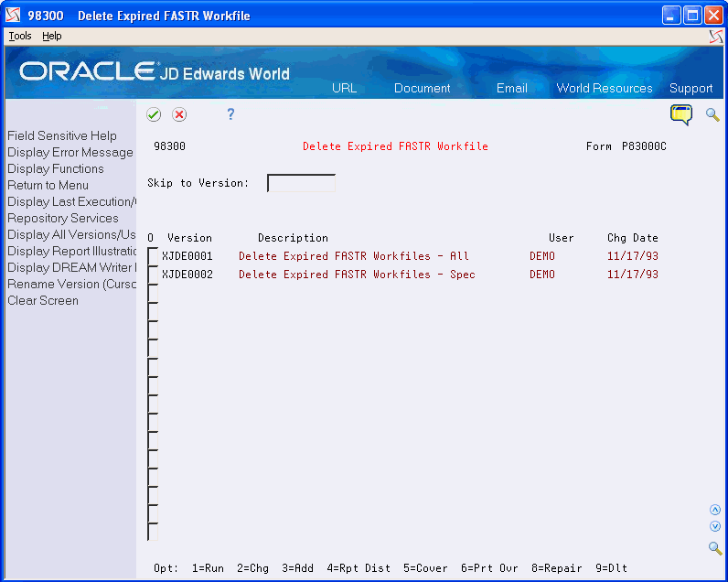
Task: Click the 1=Run option text
Action: 208,568
